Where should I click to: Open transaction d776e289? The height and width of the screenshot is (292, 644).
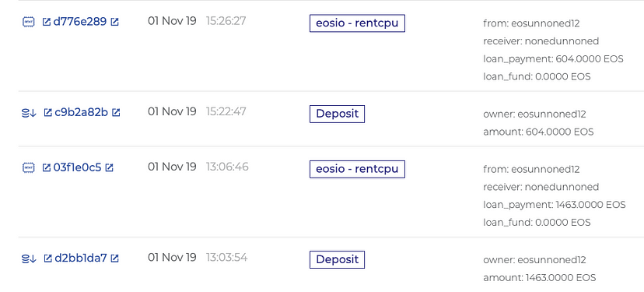80,21
